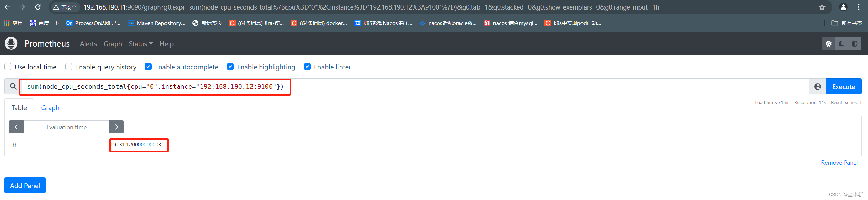Click the browser back arrow

pos(7,7)
